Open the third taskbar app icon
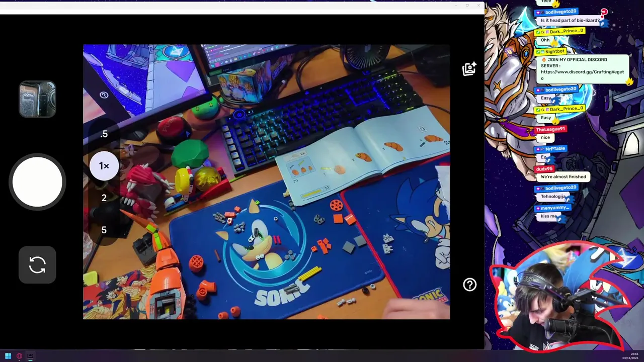644x362 pixels. tap(30, 356)
